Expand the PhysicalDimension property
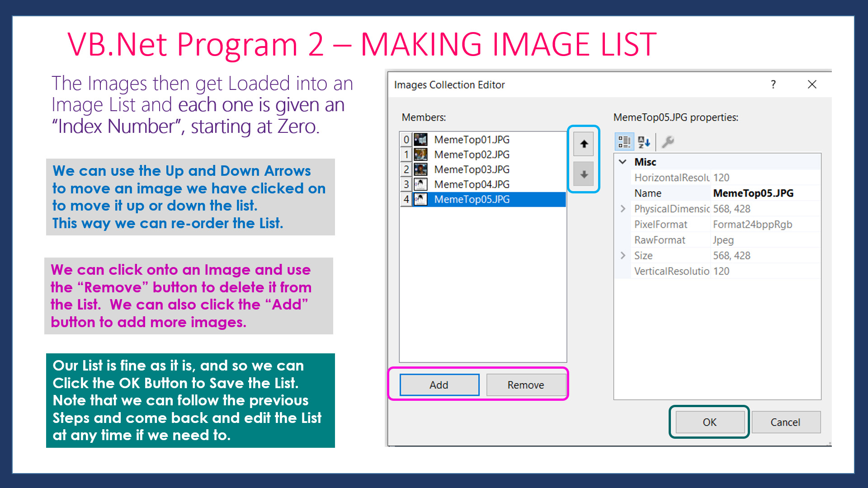Screen dimensions: 868x488 point(623,209)
